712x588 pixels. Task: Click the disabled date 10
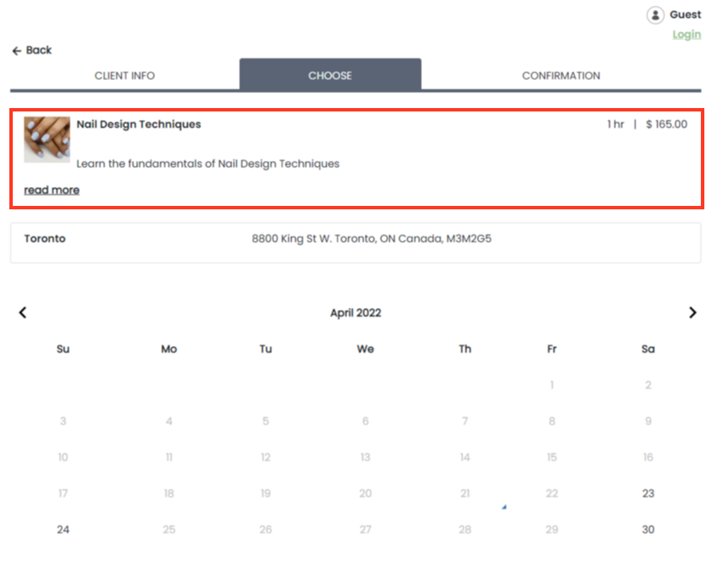pyautogui.click(x=63, y=457)
